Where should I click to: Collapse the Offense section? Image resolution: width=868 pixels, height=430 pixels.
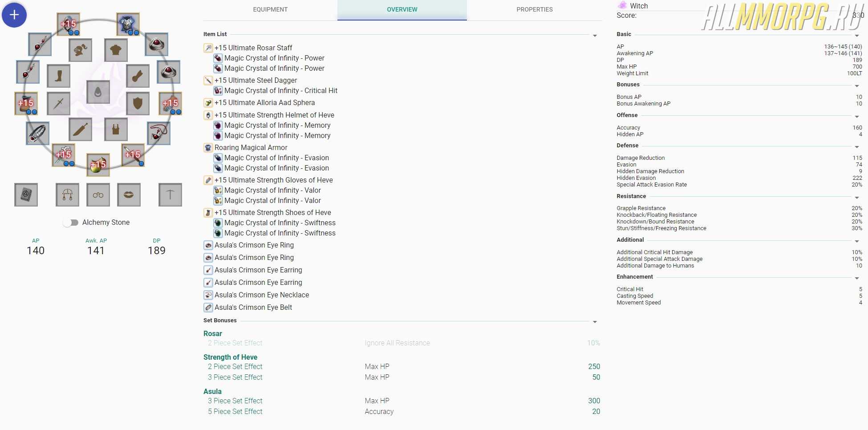[x=857, y=117]
